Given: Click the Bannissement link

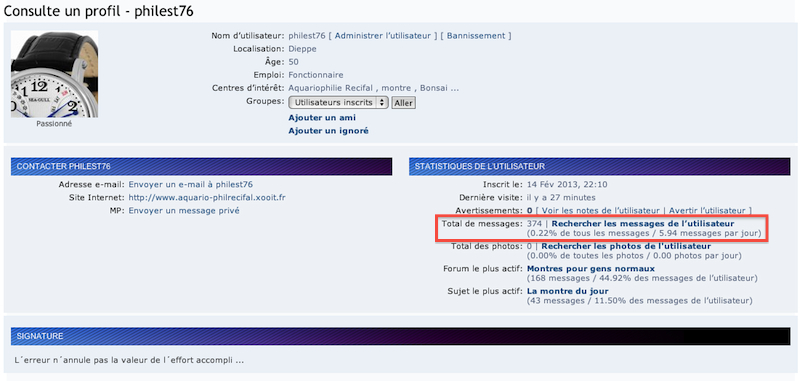Looking at the screenshot, I should pos(476,36).
